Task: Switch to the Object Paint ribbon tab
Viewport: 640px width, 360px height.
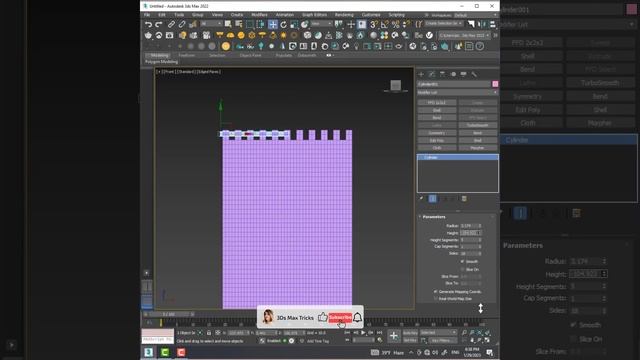Action: (250, 56)
